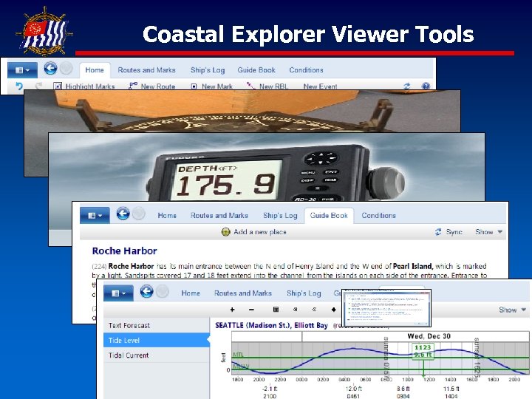Open Ship's Log tab in top window

pyautogui.click(x=208, y=70)
